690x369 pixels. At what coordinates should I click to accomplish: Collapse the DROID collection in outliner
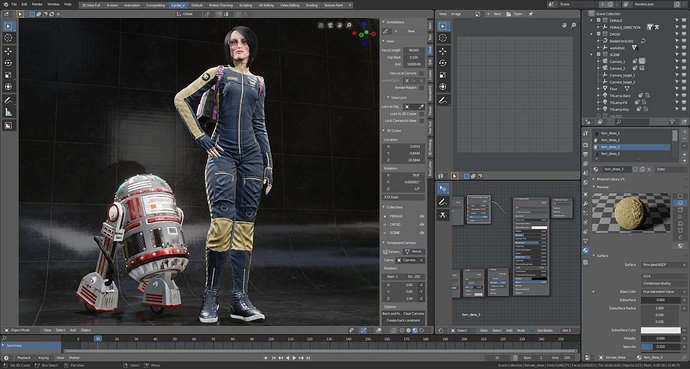592,34
